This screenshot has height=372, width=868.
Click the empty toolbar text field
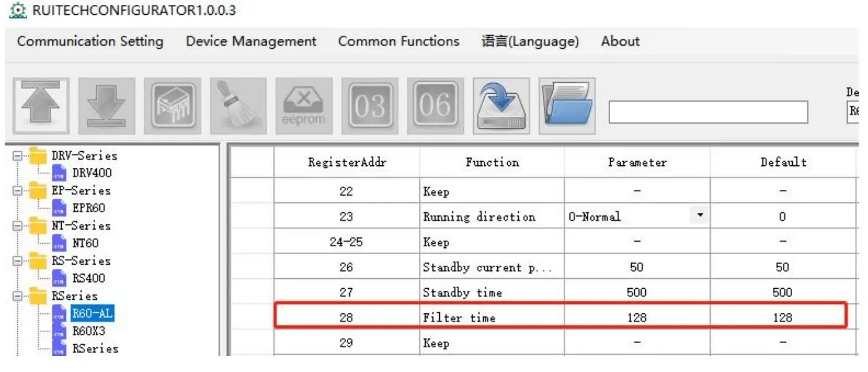coord(708,112)
